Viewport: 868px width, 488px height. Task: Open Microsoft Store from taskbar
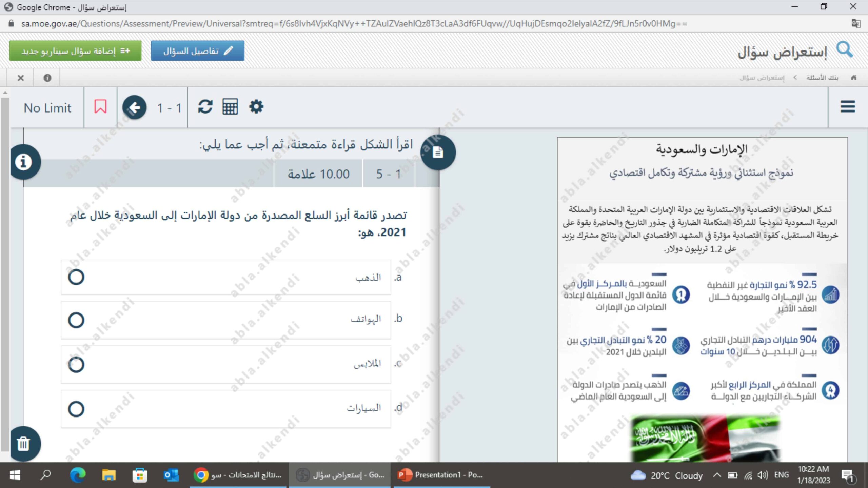coord(139,475)
